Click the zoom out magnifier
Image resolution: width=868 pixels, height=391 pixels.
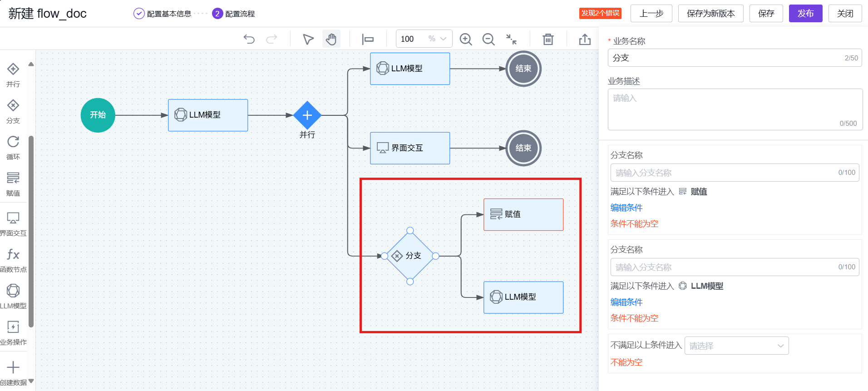[488, 40]
